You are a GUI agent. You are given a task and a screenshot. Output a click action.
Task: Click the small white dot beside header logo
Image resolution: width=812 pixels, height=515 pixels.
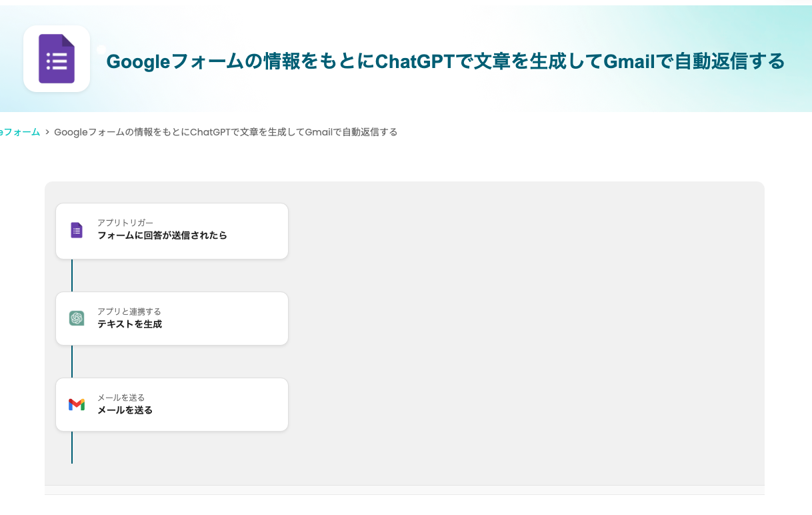pyautogui.click(x=101, y=49)
